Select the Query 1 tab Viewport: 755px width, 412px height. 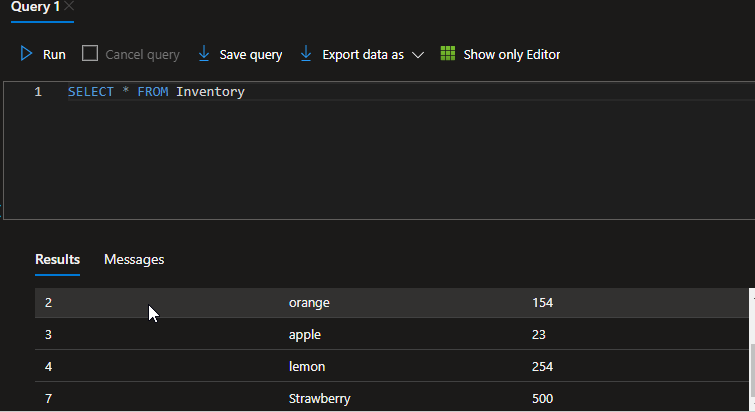click(35, 7)
